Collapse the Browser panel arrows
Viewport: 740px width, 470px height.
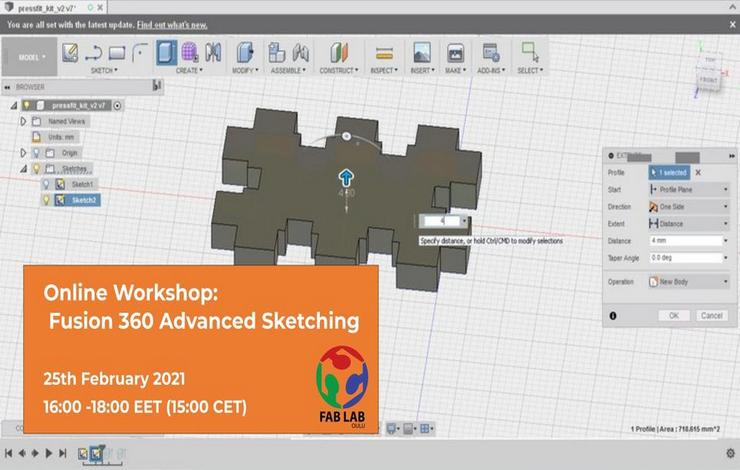[7, 87]
